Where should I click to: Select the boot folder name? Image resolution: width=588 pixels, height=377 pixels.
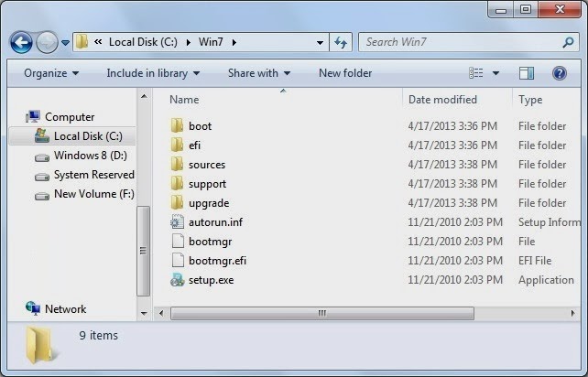pyautogui.click(x=200, y=126)
